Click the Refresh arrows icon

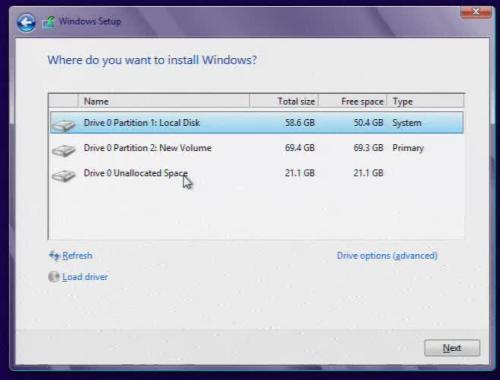pos(54,256)
